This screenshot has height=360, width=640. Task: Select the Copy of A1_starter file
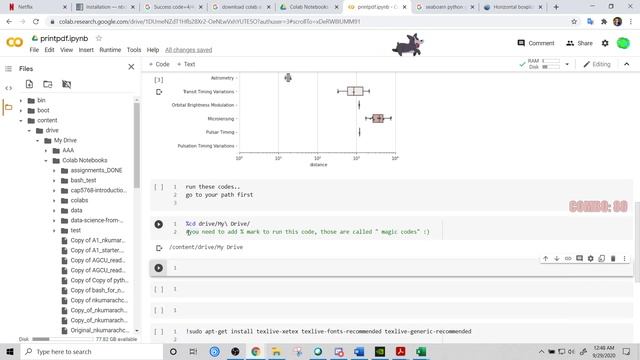point(96,250)
